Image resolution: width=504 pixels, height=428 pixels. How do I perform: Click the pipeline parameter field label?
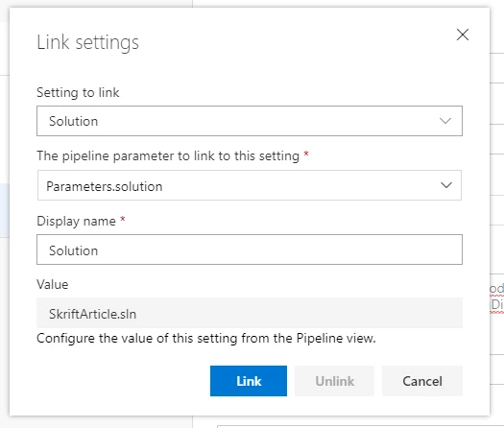[168, 156]
